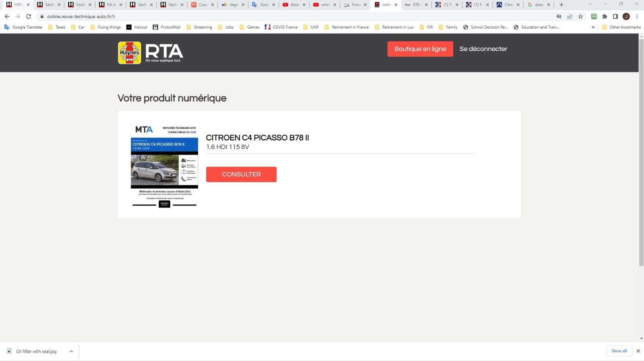Click the vertical page scrollbar thumb
The image size is (644, 361).
pos(641,152)
